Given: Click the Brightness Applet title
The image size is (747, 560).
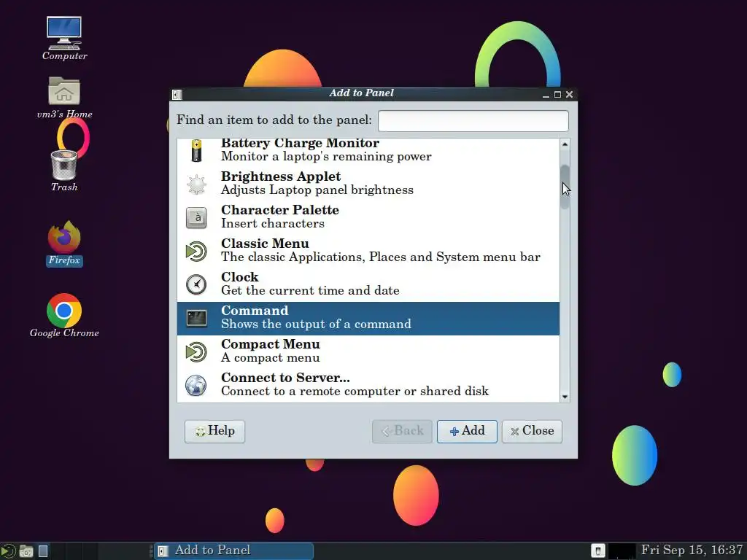Looking at the screenshot, I should coord(281,176).
